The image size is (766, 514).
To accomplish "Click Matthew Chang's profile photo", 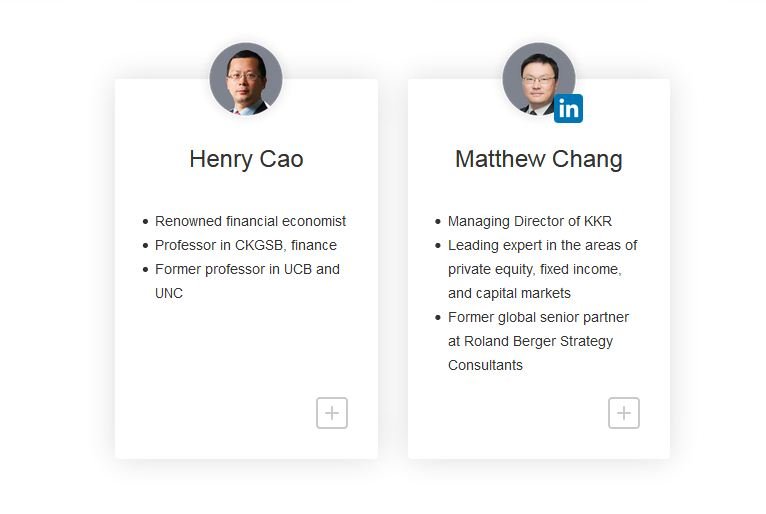I will tap(538, 79).
